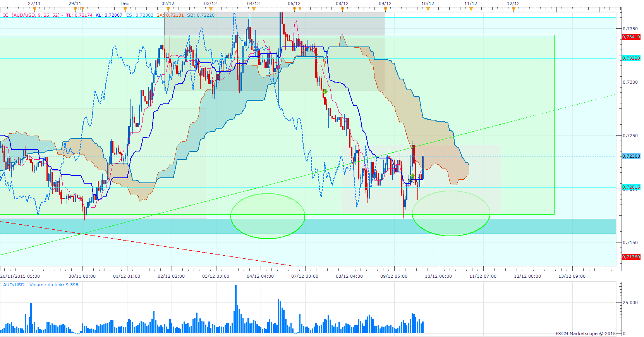Click the orange marker under 04/12
This screenshot has height=337, width=644.
click(254, 9)
